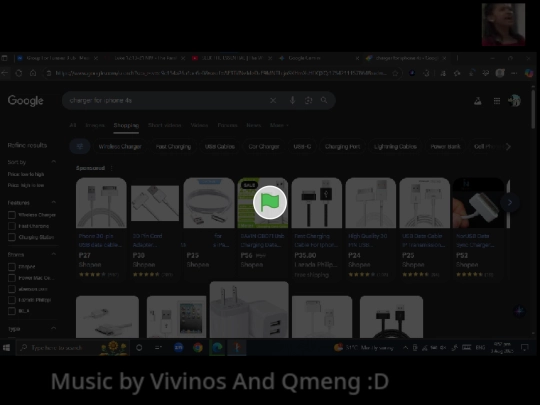Screen dimensions: 540x405
Task: Open the Google account avatar
Action: tap(514, 101)
